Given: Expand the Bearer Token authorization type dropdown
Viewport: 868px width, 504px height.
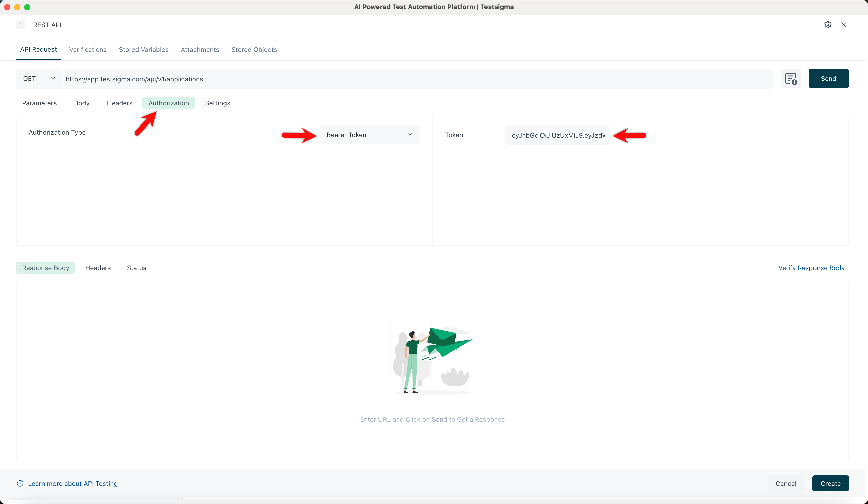Looking at the screenshot, I should click(370, 135).
